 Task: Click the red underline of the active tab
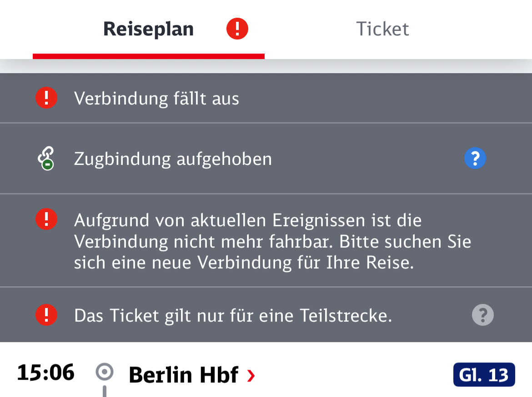click(x=148, y=56)
